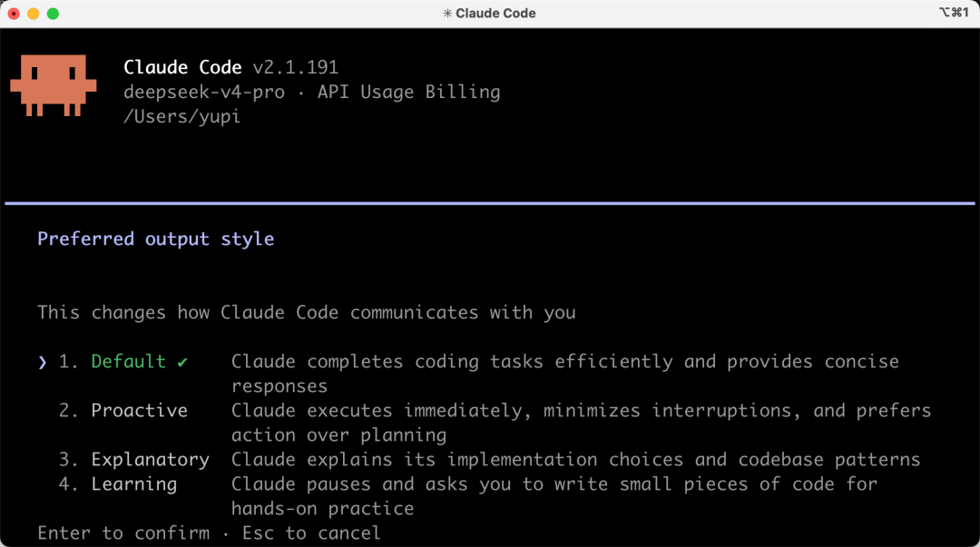Click the v2.1.191 version number
This screenshot has height=547, width=980.
296,67
